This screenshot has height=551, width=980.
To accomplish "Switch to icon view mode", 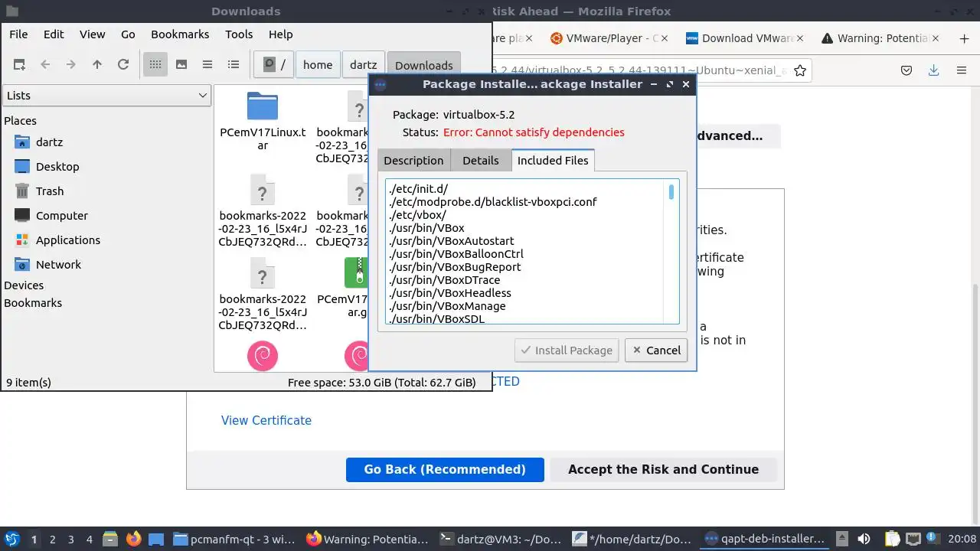I will pyautogui.click(x=155, y=65).
